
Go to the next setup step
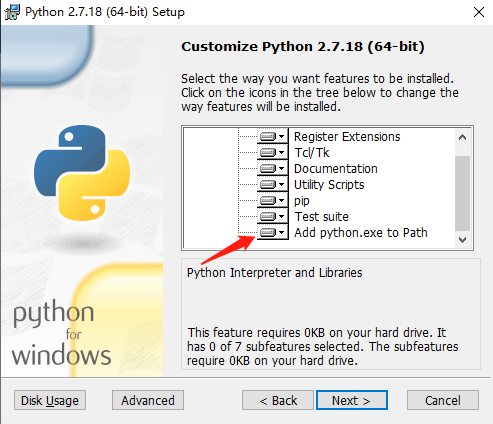(352, 400)
